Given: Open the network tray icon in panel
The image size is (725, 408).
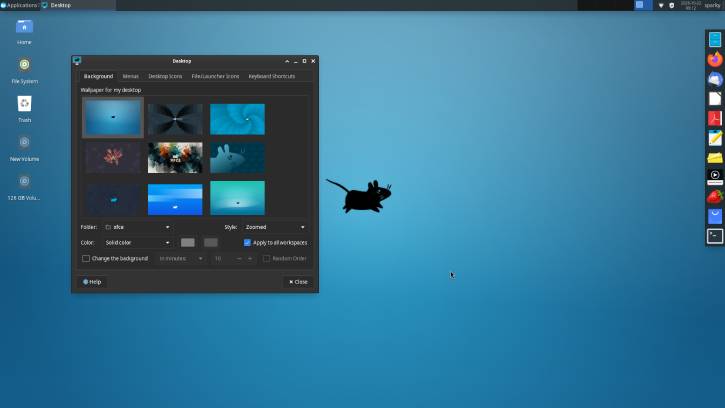Looking at the screenshot, I should click(x=661, y=5).
